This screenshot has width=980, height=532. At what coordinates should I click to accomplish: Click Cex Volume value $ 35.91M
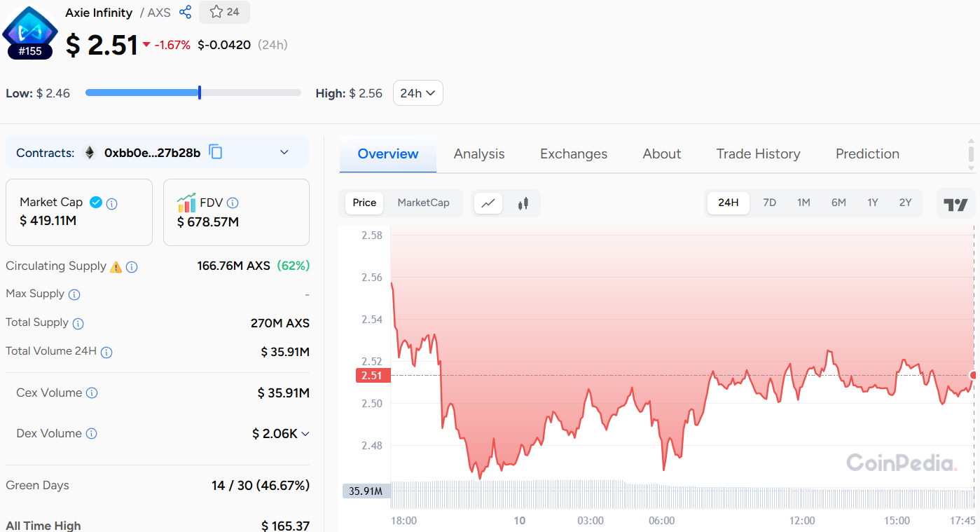284,393
